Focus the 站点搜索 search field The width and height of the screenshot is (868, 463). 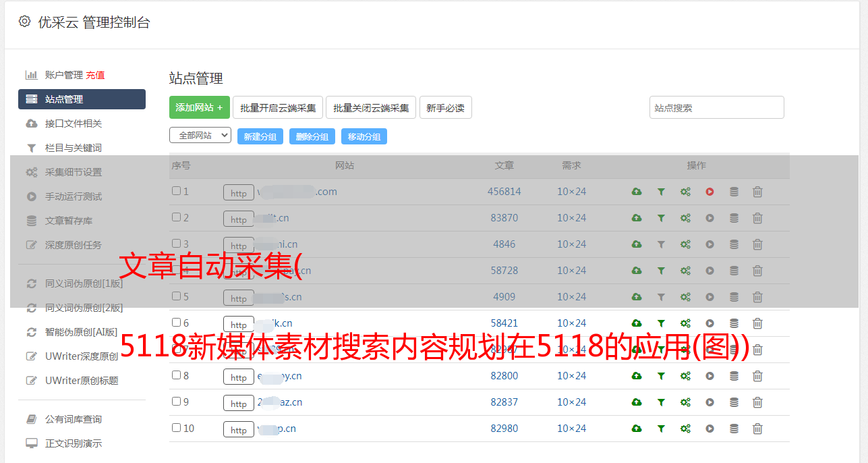click(717, 107)
